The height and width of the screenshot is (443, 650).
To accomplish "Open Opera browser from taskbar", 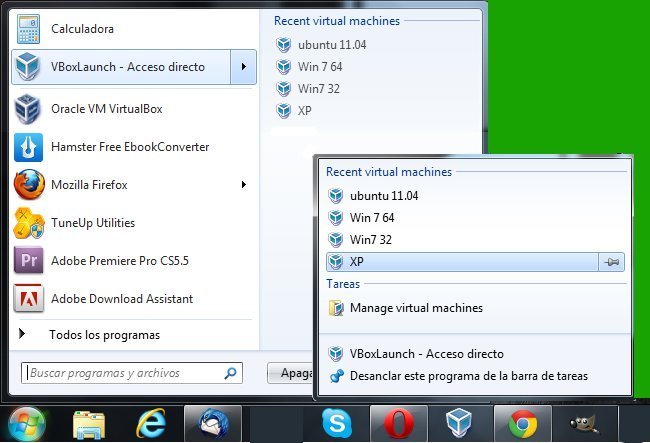I will click(399, 424).
